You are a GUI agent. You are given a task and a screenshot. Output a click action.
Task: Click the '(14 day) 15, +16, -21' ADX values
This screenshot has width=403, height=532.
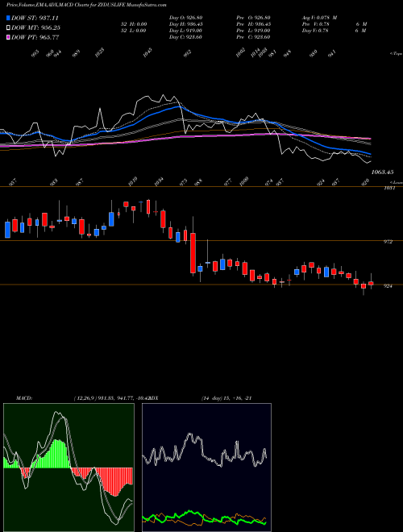point(226,398)
